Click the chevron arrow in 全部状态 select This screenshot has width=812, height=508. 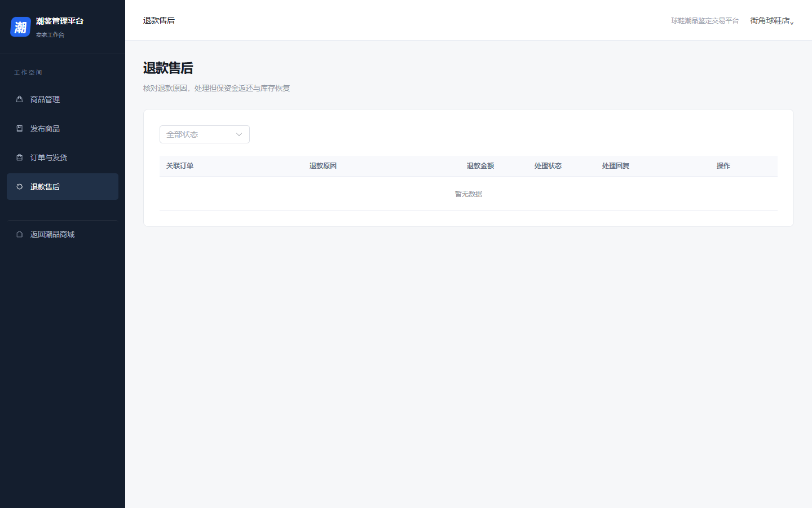pyautogui.click(x=239, y=134)
